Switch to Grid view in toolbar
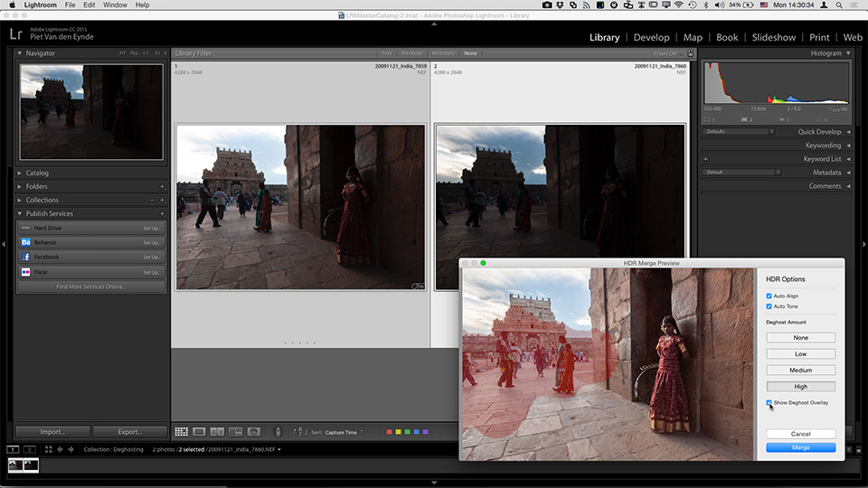The height and width of the screenshot is (488, 868). [x=181, y=432]
